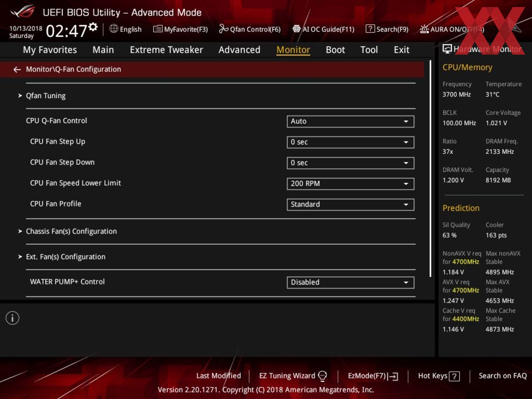Open Search on FAQ link
532x399 pixels.
tap(503, 376)
